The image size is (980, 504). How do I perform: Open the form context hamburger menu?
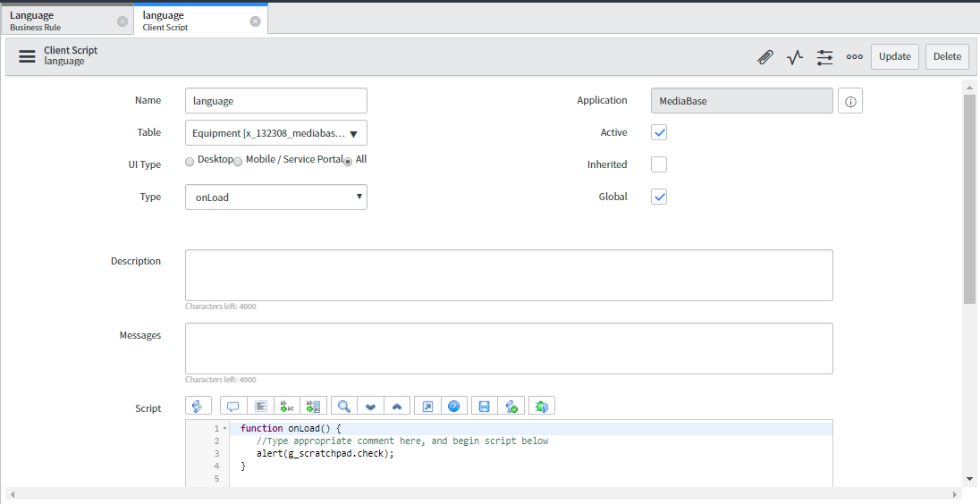(x=27, y=56)
